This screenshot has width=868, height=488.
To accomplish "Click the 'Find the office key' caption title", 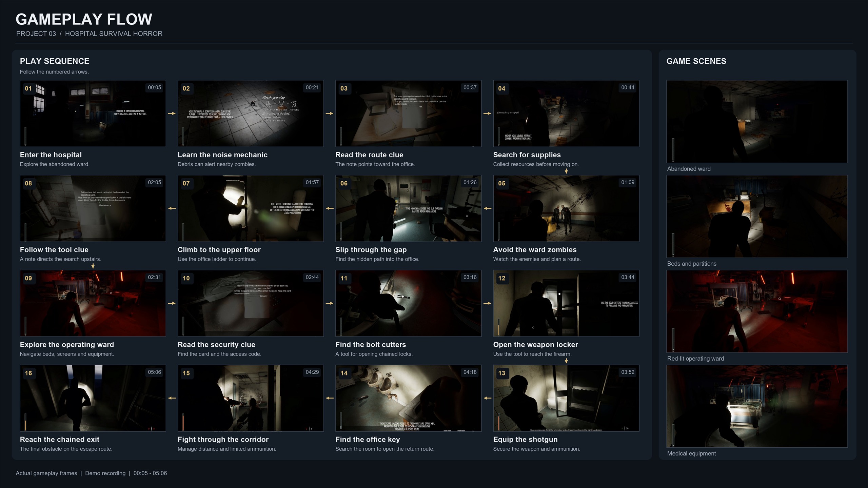I will click(368, 439).
